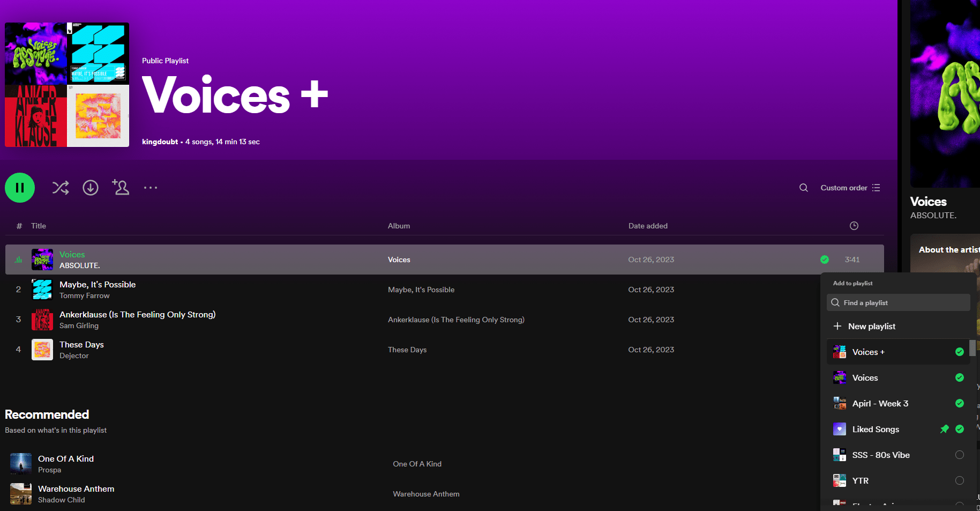Open the Voices + playlist cover image
980x511 pixels.
coord(67,85)
